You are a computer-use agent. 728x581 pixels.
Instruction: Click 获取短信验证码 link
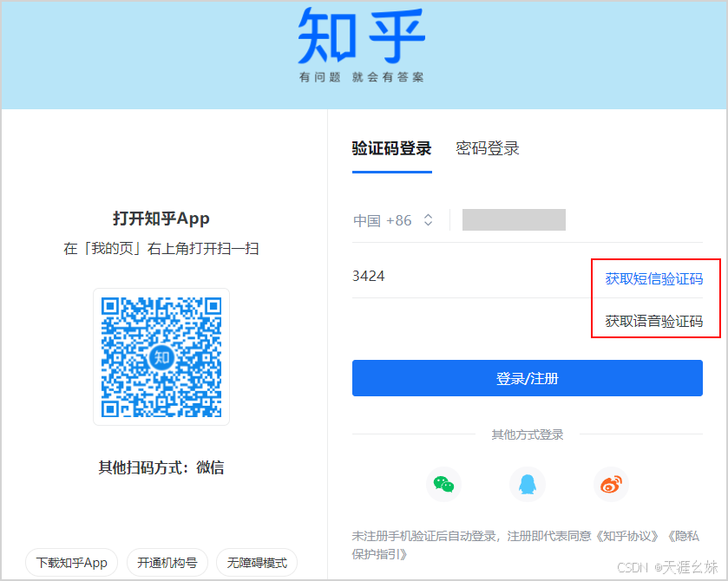tap(653, 279)
